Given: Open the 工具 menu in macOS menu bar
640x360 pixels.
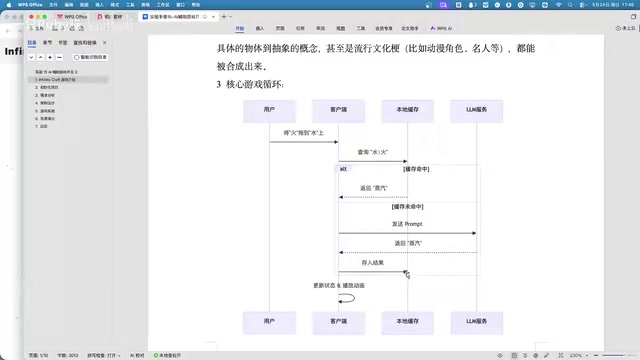Looking at the screenshot, I should [130, 5].
